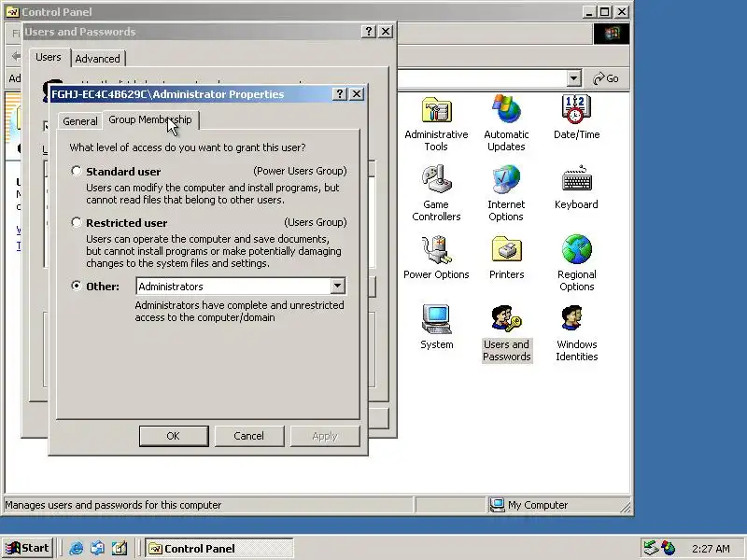
Task: Select the Restricted user radio button
Action: (77, 222)
